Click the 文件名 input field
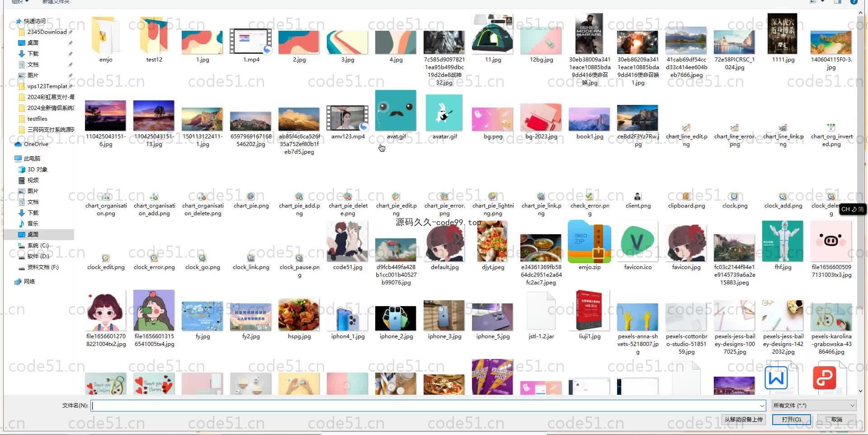 [428, 406]
